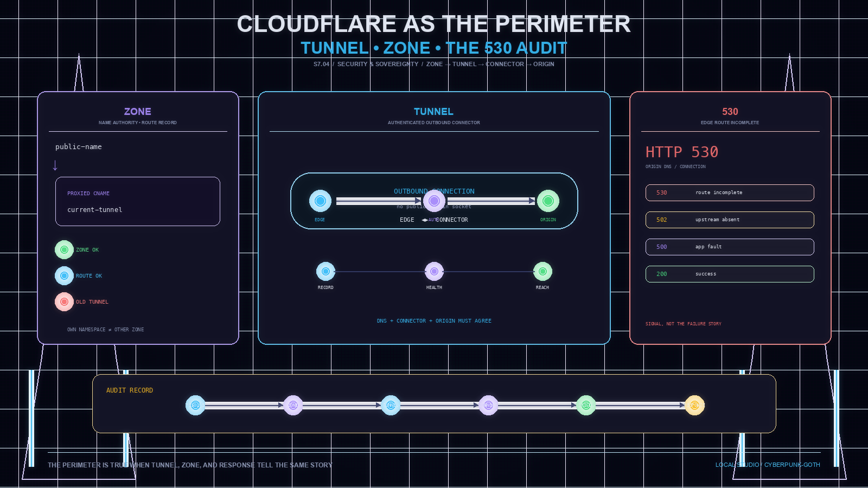Click 'ORIGIN DNS / CONNECTION' subtitle
868x488 pixels.
click(x=675, y=166)
